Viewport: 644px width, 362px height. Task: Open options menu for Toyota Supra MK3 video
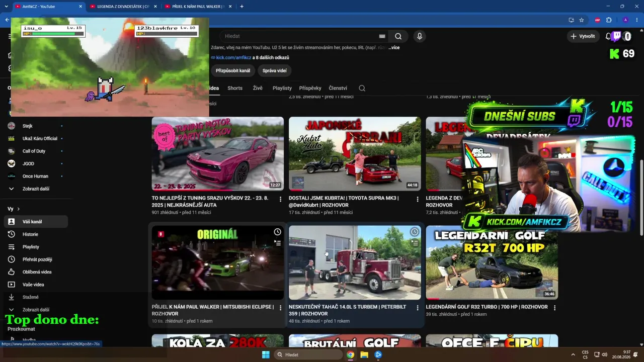[417, 200]
